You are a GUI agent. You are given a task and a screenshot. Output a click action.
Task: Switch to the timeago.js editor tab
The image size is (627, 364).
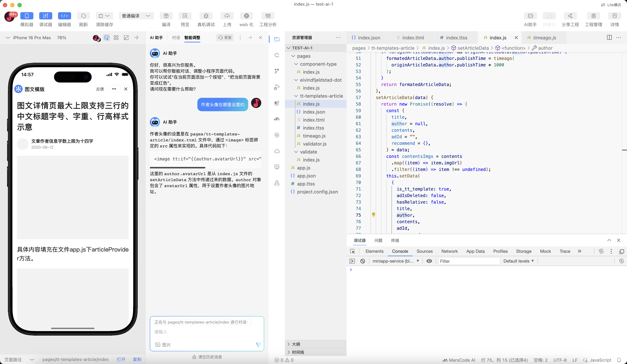(x=544, y=38)
